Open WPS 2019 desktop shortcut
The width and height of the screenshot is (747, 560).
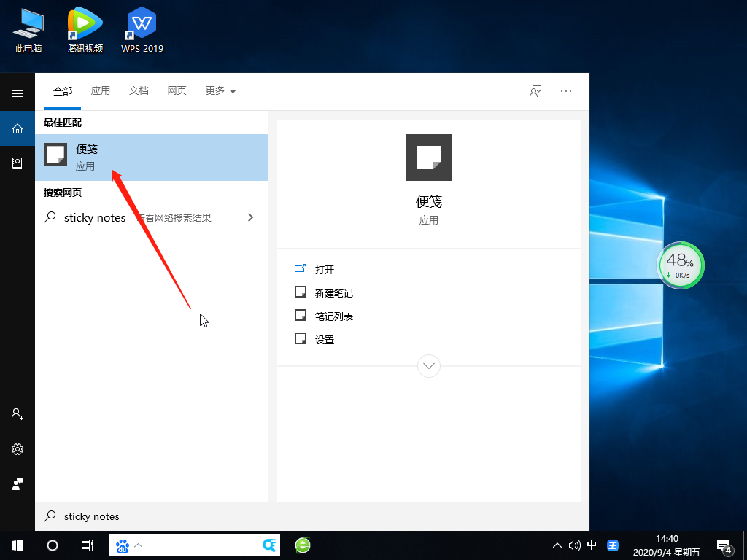click(x=142, y=31)
